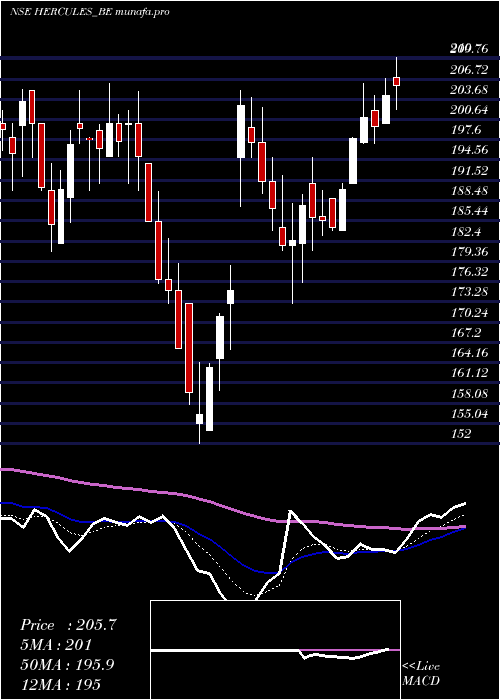
Task: Click the 167.2 price label
Action: (x=466, y=333)
